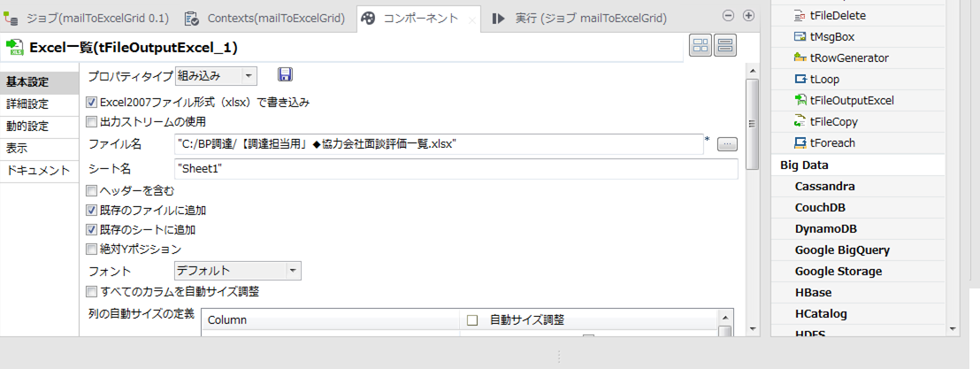Select 表示 side tab
This screenshot has width=980, height=369.
click(x=40, y=149)
